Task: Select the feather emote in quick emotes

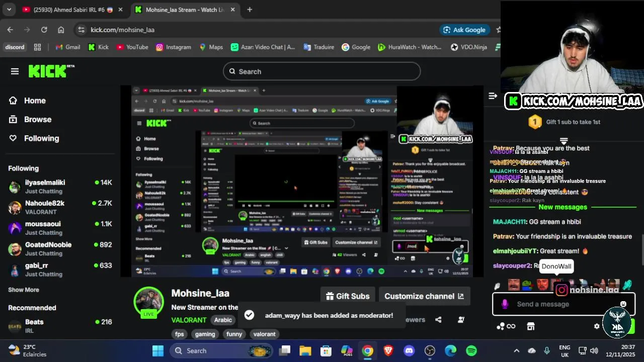Action: pyautogui.click(x=497, y=286)
